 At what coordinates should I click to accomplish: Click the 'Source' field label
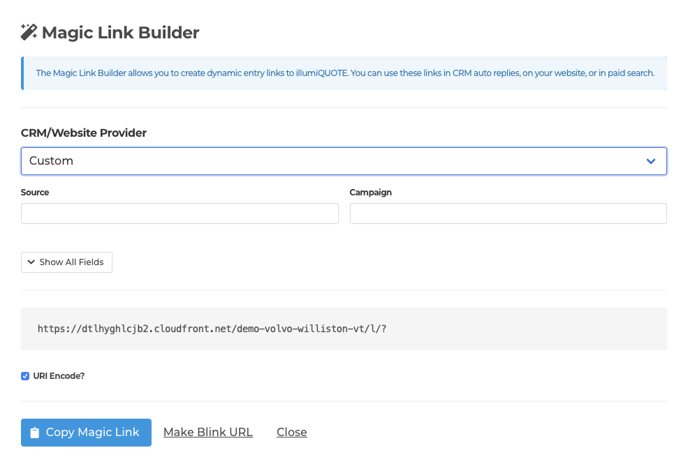click(x=35, y=192)
